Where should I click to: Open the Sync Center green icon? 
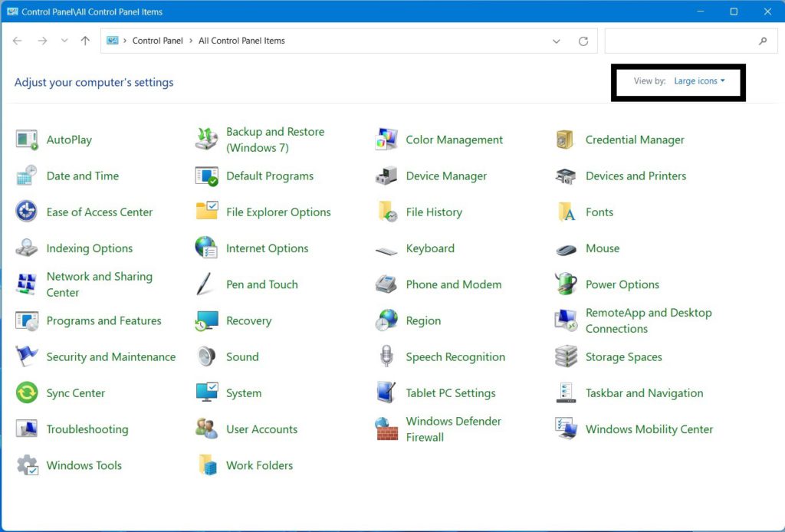pos(27,393)
